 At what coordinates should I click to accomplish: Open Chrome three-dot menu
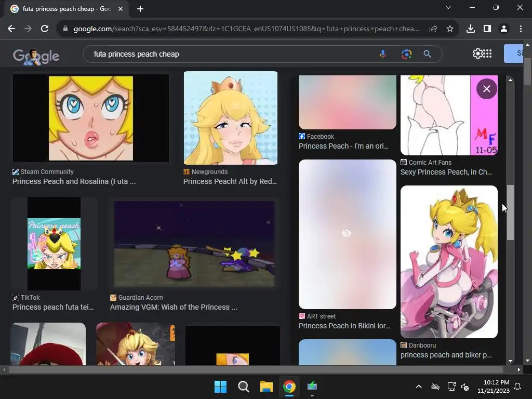click(521, 29)
